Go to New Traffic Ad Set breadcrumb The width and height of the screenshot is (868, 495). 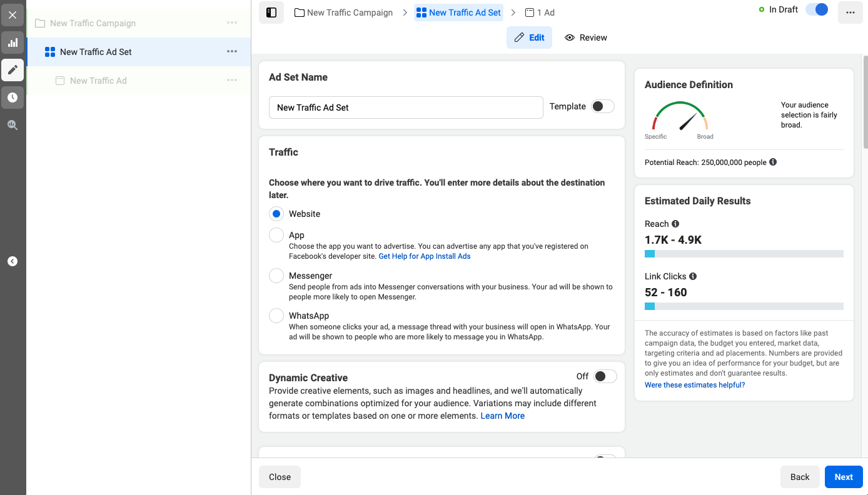coord(458,12)
